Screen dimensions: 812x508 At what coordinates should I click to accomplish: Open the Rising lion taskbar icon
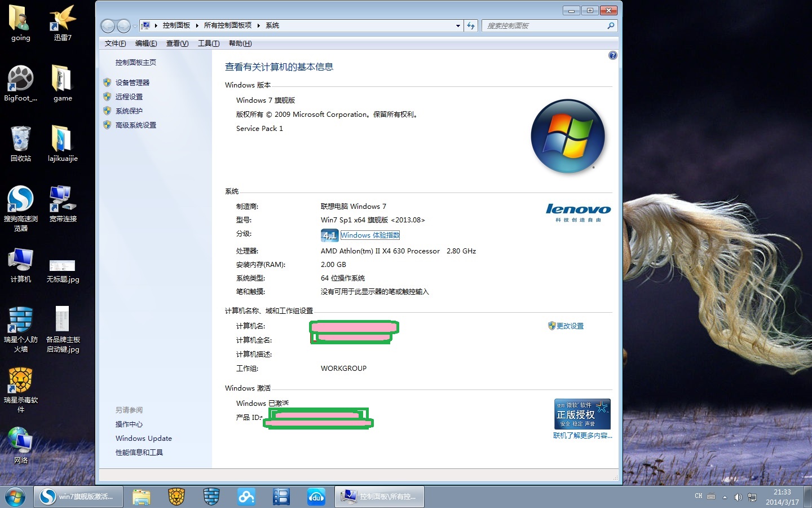pos(176,497)
